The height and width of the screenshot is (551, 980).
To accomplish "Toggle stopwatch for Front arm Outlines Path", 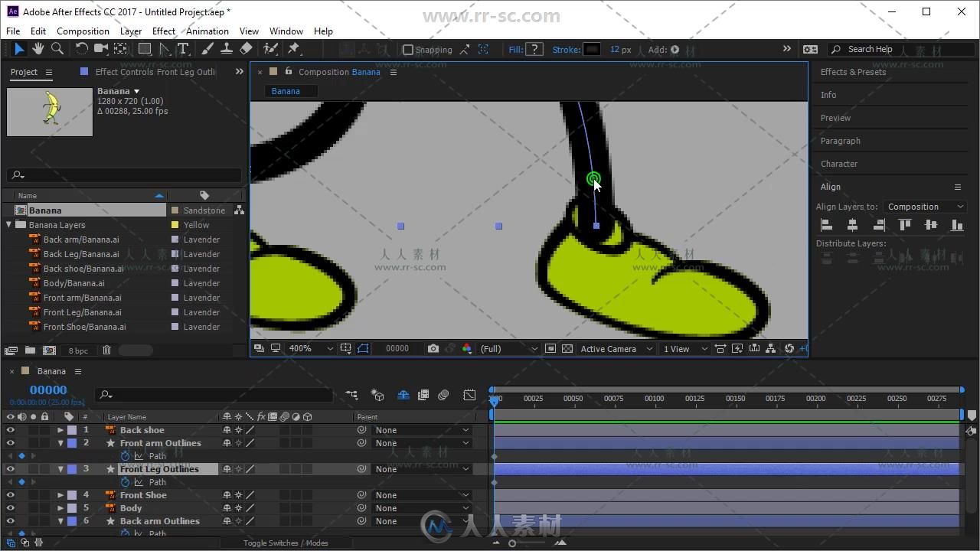I will click(x=126, y=456).
